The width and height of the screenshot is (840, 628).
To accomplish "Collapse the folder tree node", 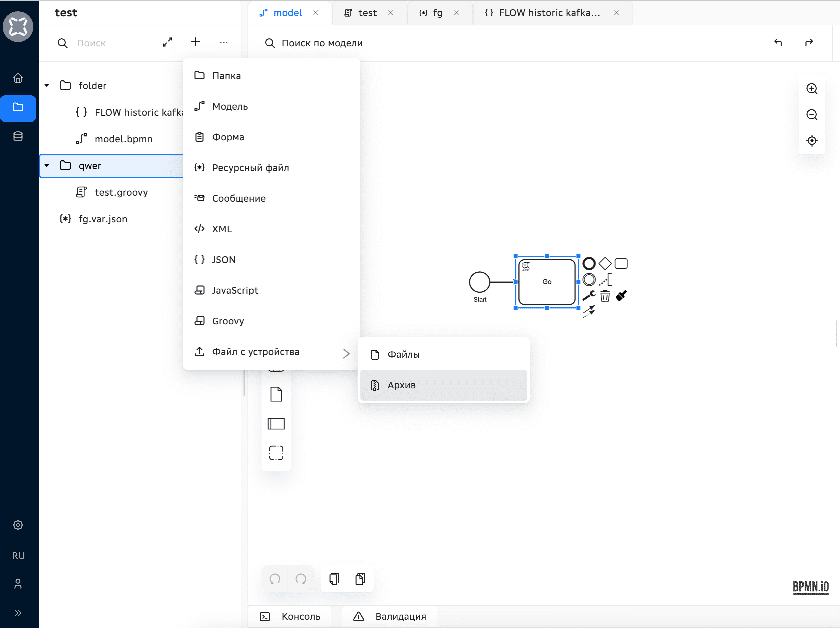I will 47,86.
